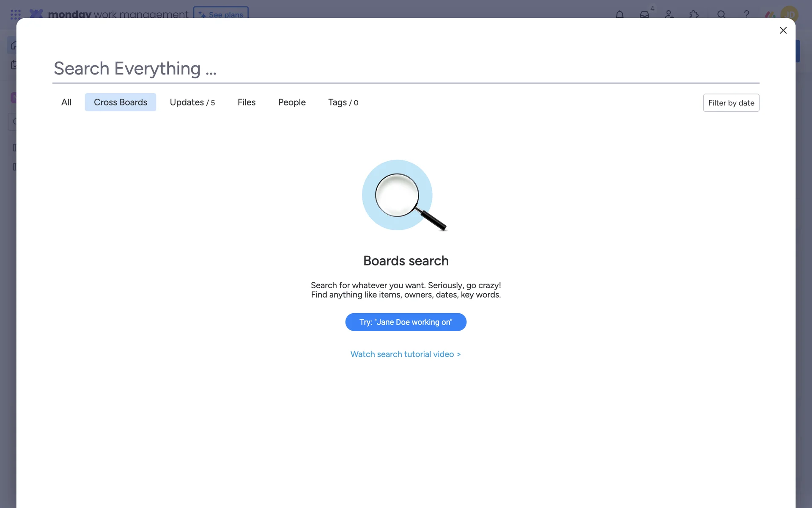Open the Updates / 5 tab
This screenshot has height=508, width=812.
click(x=192, y=102)
